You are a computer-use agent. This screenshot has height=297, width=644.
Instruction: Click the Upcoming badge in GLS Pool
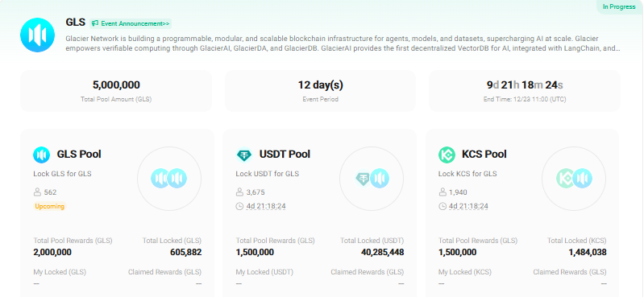coord(50,206)
